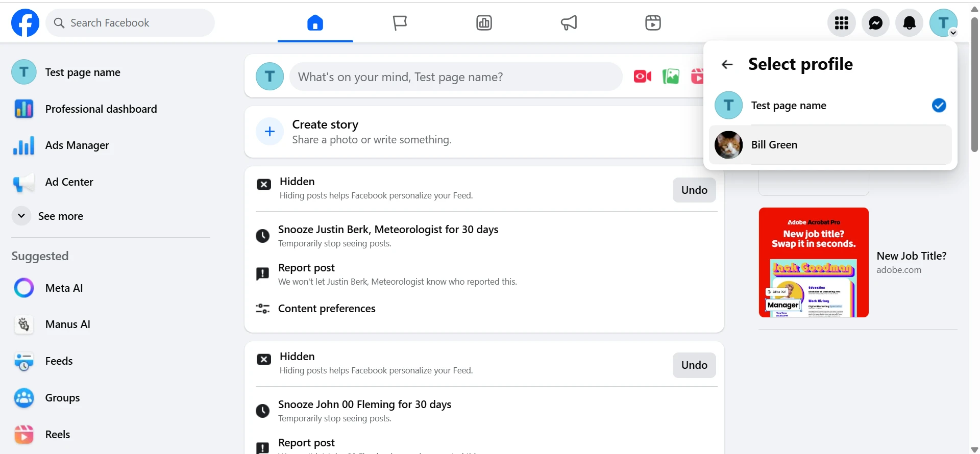Open the Notifications bell

point(910,23)
